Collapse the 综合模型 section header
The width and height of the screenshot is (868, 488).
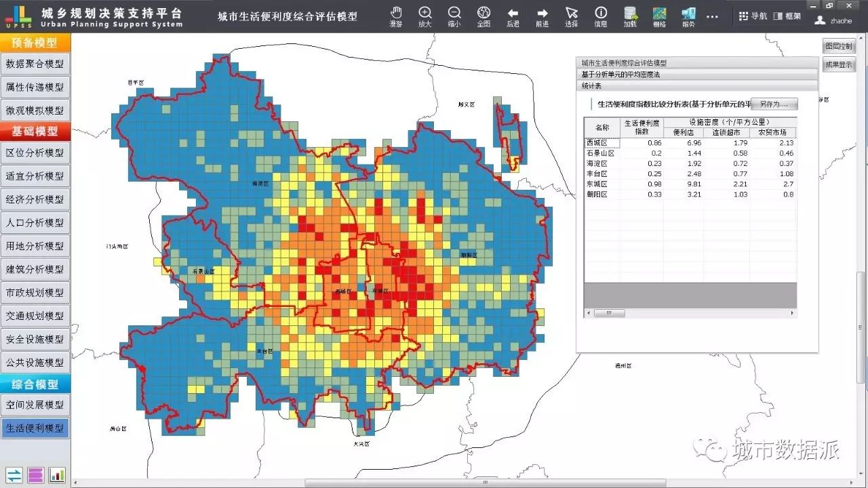click(x=35, y=384)
